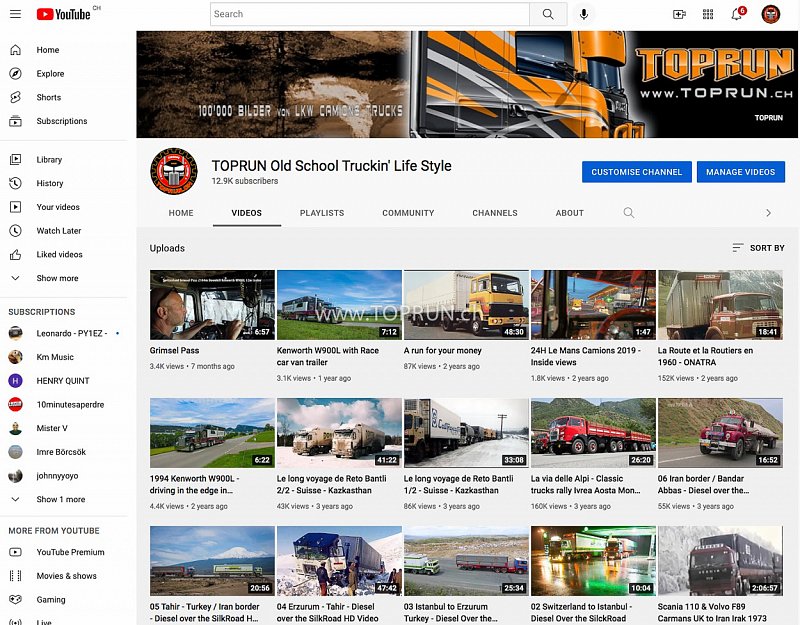
Task: Open Le long voyage 2/2 thumbnail
Action: [x=339, y=433]
